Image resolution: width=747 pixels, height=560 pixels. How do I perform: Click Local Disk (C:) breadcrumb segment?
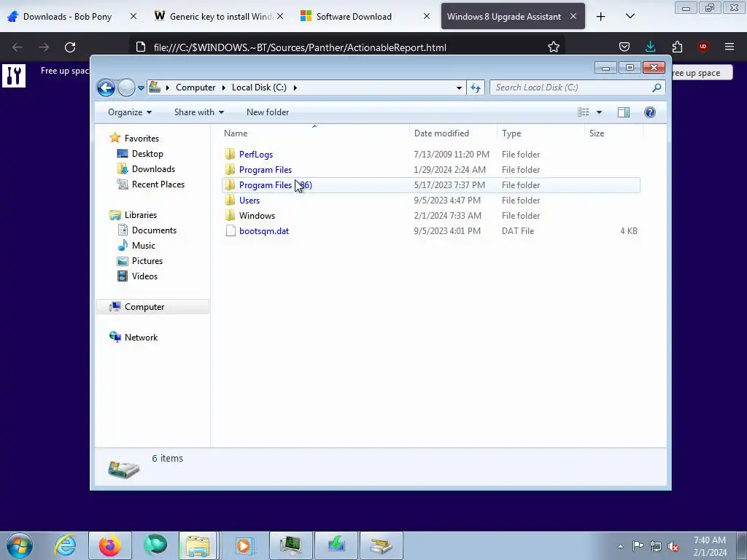[x=259, y=87]
